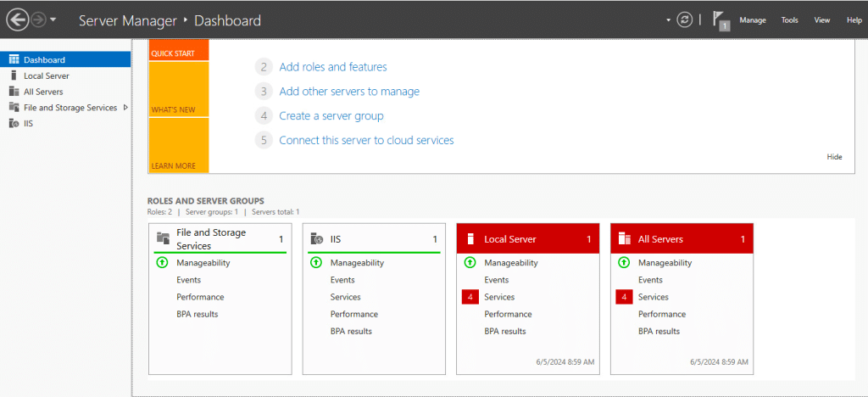Open the Tools menu
The width and height of the screenshot is (868, 397).
(x=789, y=20)
